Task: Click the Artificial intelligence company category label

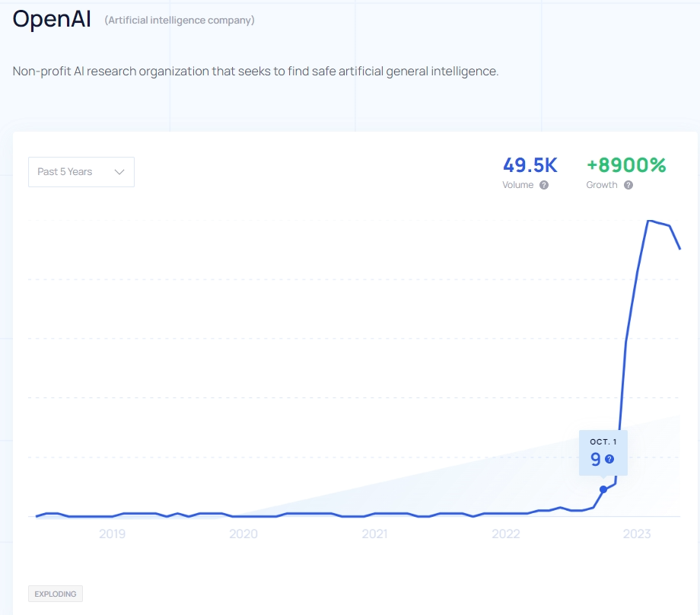Action: coord(180,21)
